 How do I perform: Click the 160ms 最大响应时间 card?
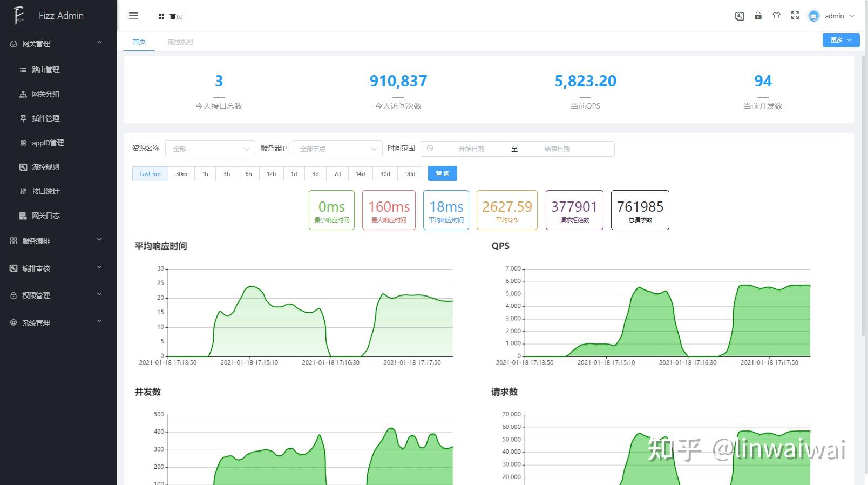click(x=389, y=210)
